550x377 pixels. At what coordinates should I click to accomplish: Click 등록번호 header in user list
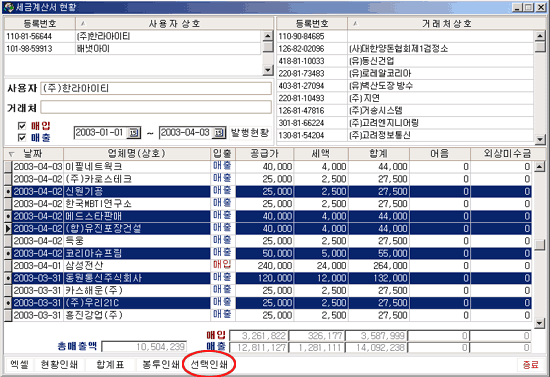coord(40,23)
